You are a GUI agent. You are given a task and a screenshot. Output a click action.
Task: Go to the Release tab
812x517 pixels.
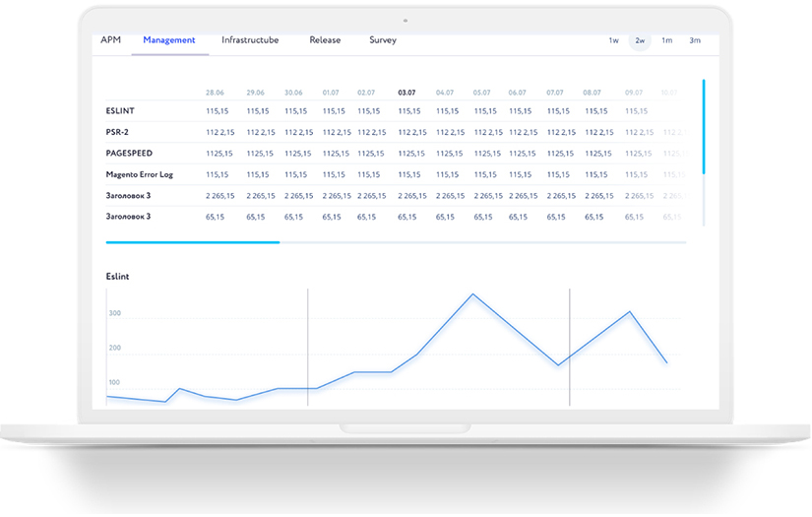pos(325,40)
